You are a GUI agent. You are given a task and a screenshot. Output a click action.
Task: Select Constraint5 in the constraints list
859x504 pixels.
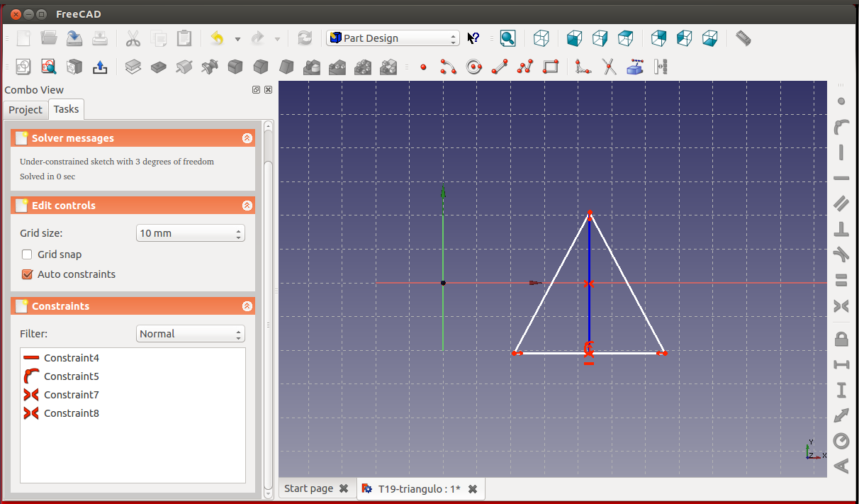71,376
